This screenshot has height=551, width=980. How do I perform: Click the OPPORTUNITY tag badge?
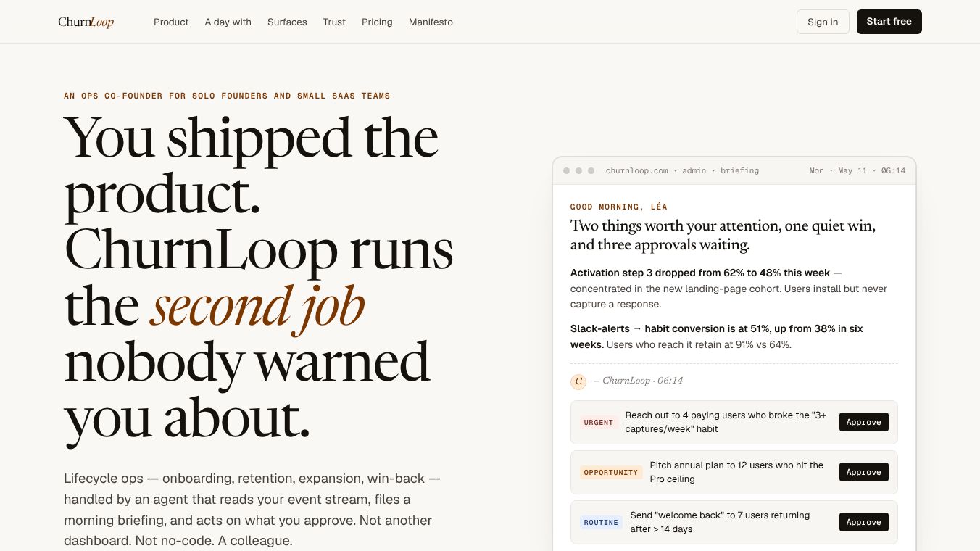[x=611, y=473]
